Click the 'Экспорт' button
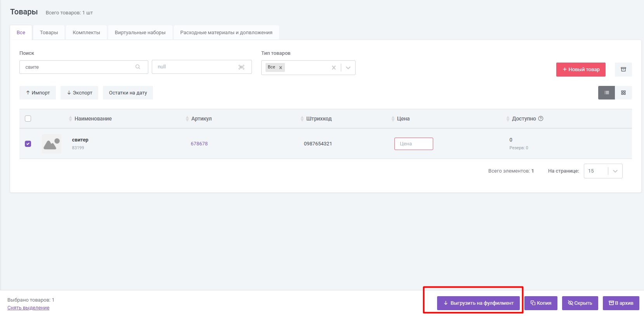Image resolution: width=644 pixels, height=316 pixels. pos(80,93)
